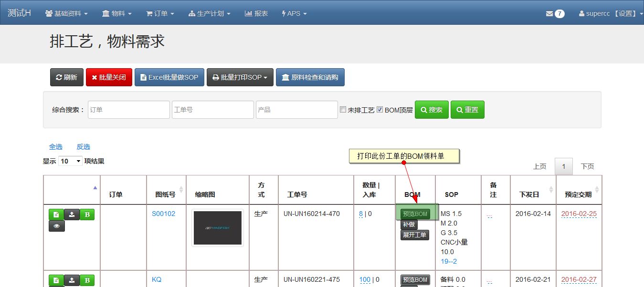644x287 pixels.
Task: Open the results-per-page dropdown showing 10
Action: [70, 161]
